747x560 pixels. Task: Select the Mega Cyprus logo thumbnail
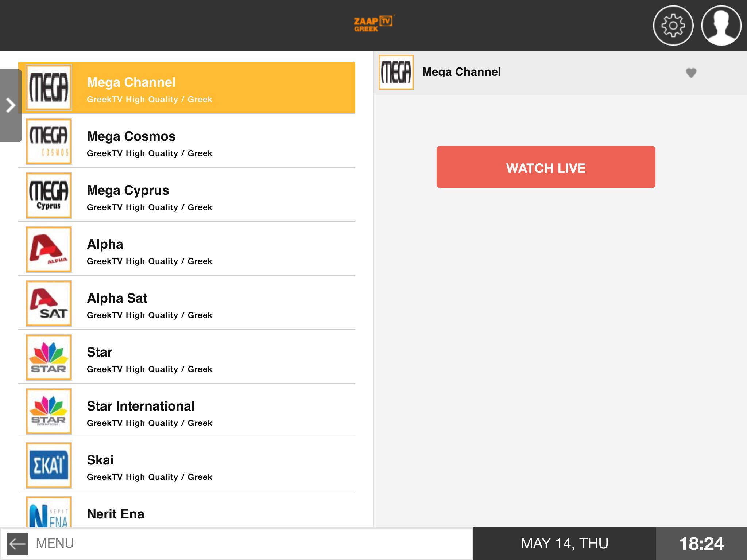point(49,195)
